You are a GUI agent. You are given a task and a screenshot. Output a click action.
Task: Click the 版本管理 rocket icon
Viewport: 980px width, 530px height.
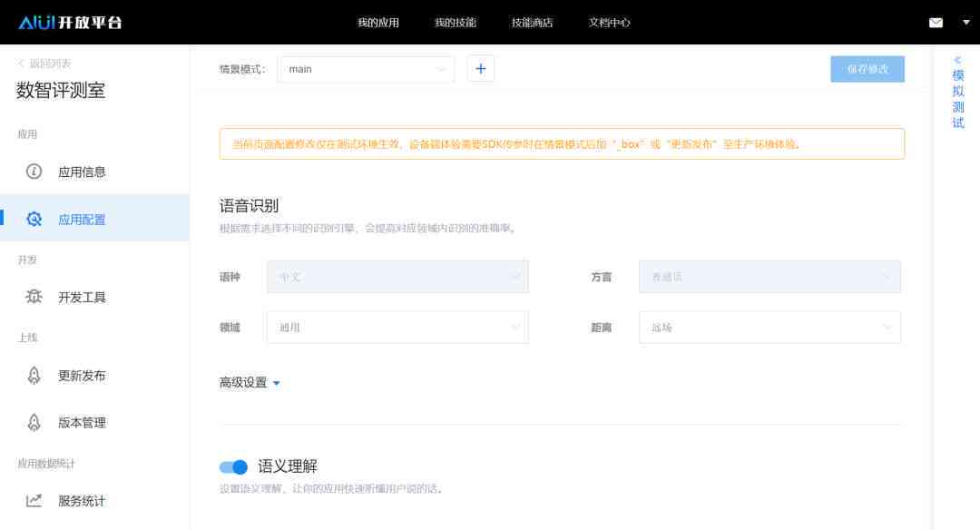34,423
